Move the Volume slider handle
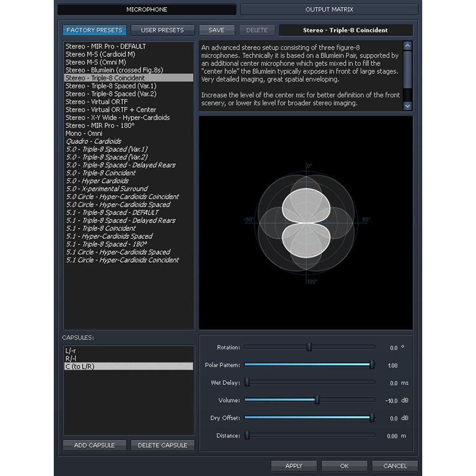Viewport: 476px width, 476px height. tap(318, 400)
